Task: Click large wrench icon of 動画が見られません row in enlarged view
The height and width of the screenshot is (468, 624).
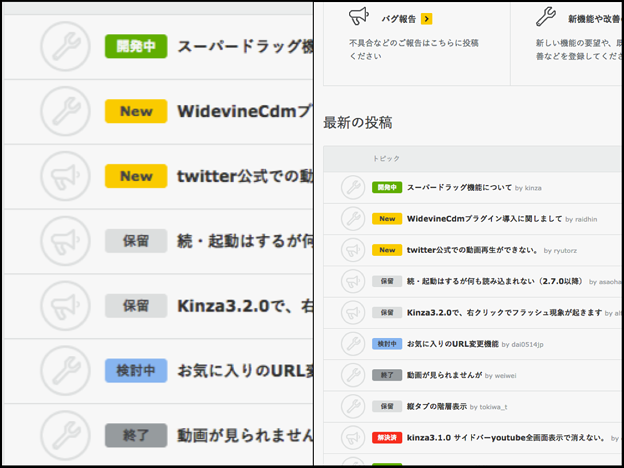Action: click(x=66, y=436)
